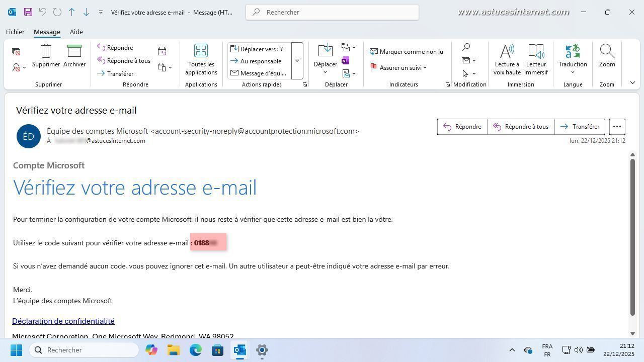Switch to the Aide tab
The width and height of the screenshot is (644, 362).
[x=76, y=32]
